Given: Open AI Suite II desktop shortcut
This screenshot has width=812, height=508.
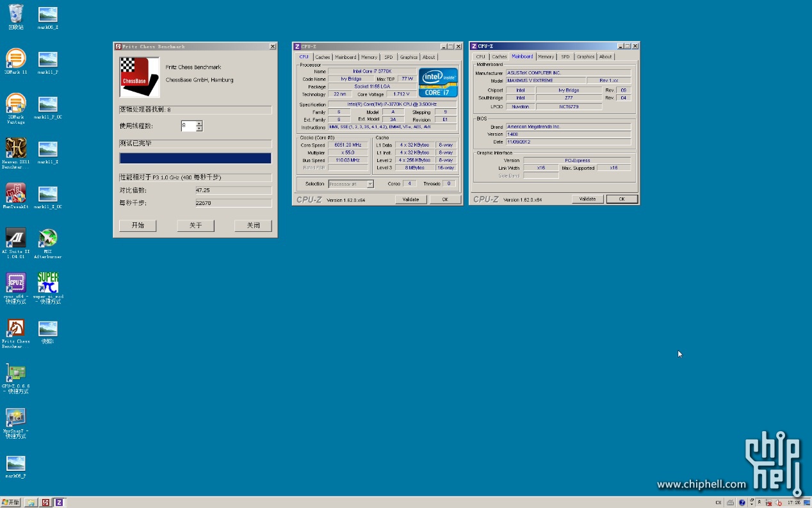Looking at the screenshot, I should (x=16, y=243).
